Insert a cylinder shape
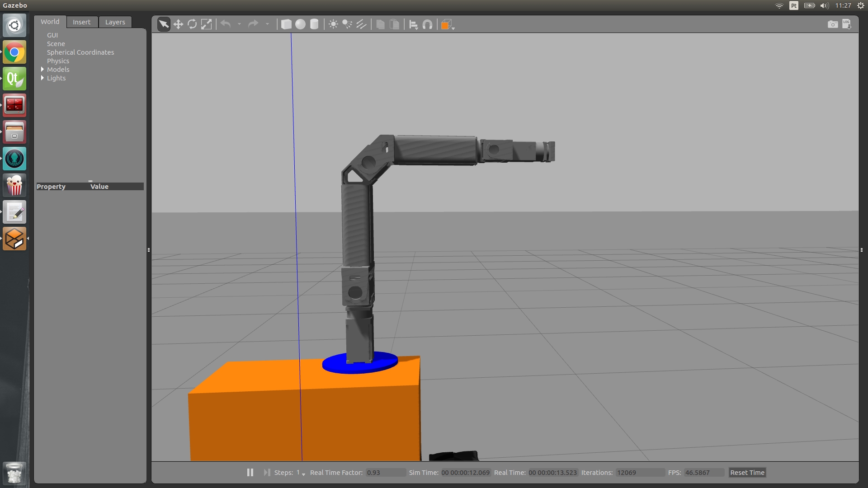 pyautogui.click(x=314, y=24)
